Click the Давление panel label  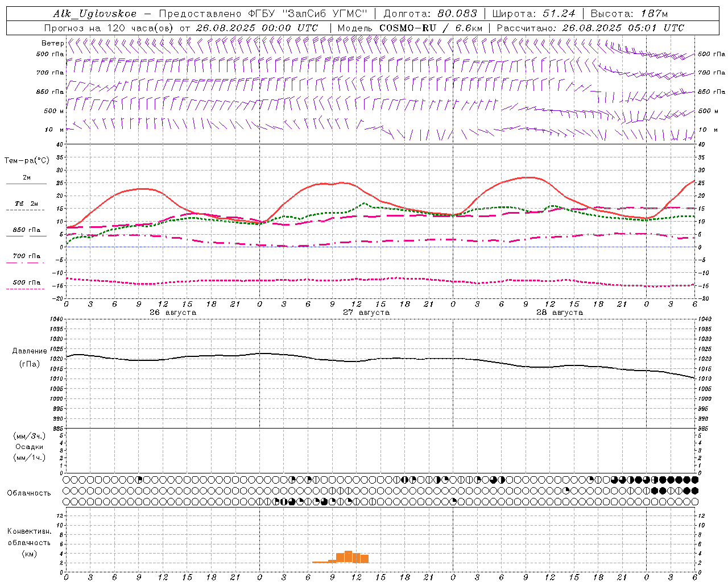(x=30, y=351)
